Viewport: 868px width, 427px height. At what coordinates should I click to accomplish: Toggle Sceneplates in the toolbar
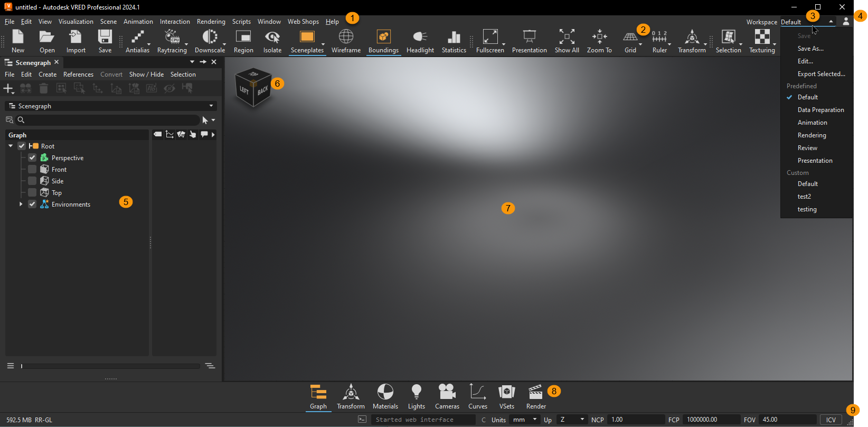click(307, 41)
